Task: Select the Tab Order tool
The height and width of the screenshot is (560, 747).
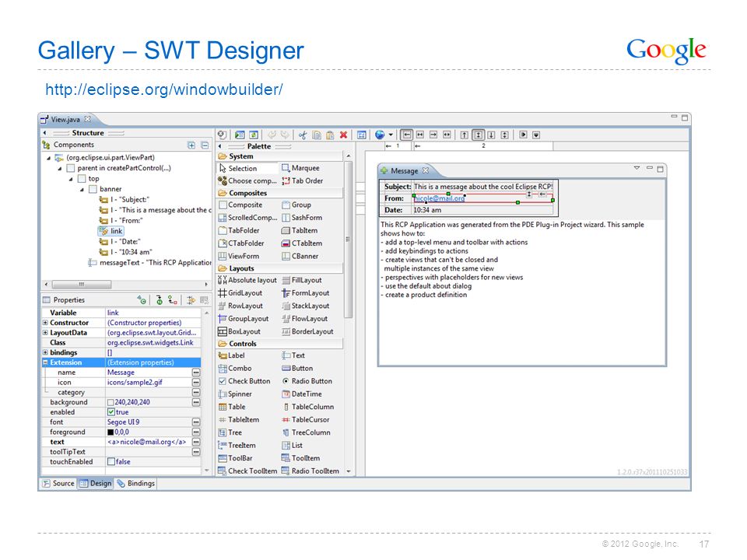Action: coord(302,181)
